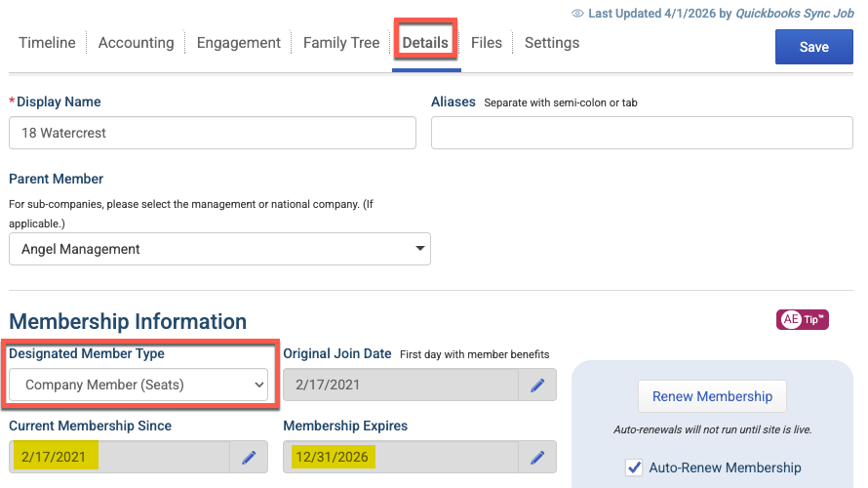Open the AE Tip badge
Image resolution: width=868 pixels, height=488 pixels.
click(x=802, y=319)
